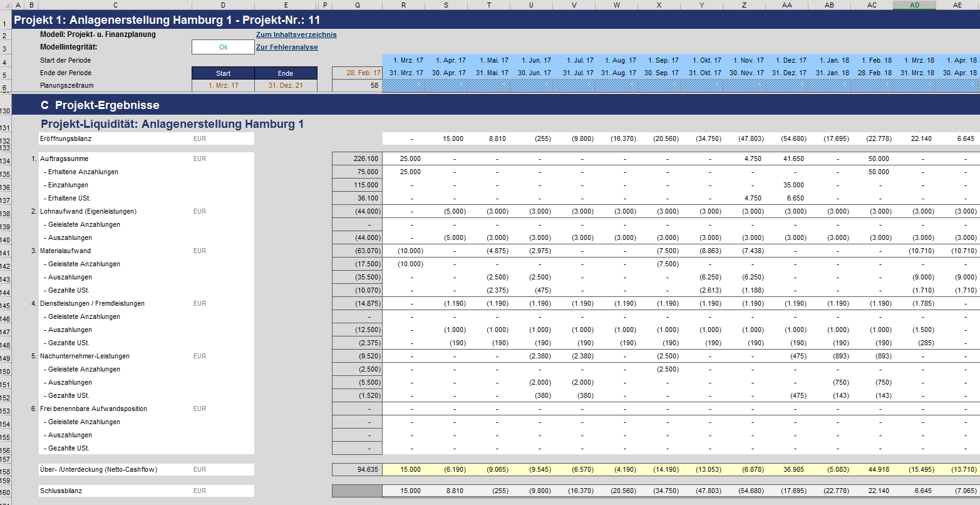Select row header 160

coord(6,491)
